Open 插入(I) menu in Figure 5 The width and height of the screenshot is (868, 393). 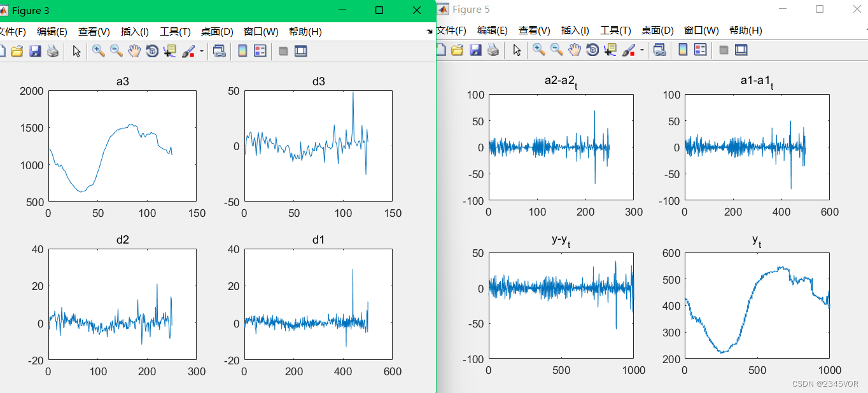point(575,31)
